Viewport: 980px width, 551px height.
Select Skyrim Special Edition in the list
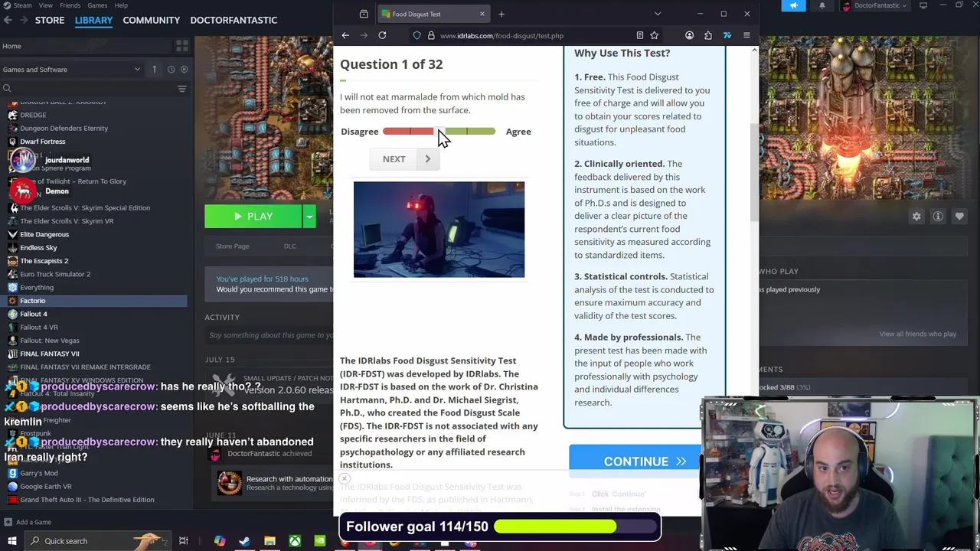point(85,207)
